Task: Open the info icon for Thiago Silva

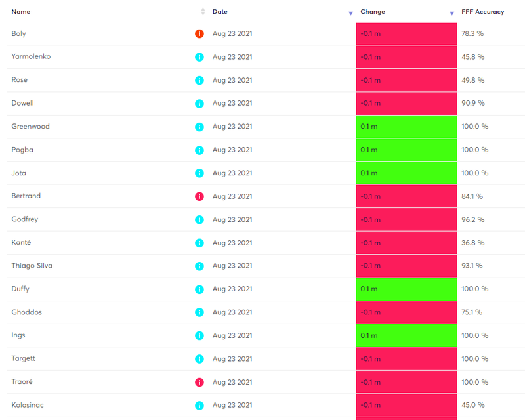Action: 199,266
